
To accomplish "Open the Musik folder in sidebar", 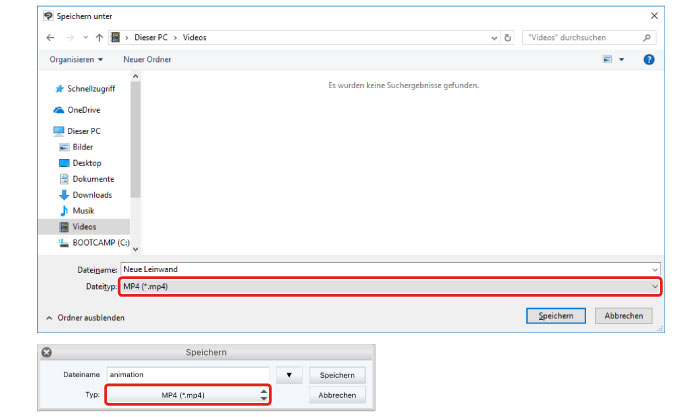I will [x=83, y=211].
